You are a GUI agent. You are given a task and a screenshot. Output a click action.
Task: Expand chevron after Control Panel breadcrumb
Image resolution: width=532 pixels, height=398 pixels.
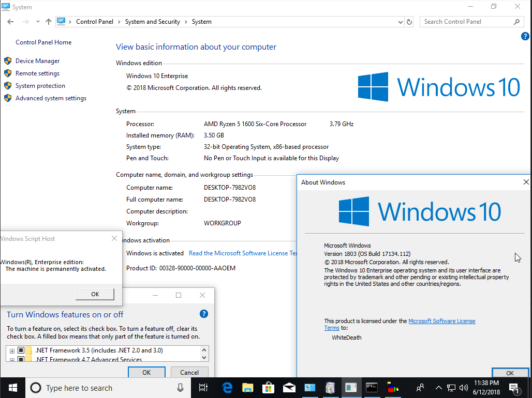(119, 22)
